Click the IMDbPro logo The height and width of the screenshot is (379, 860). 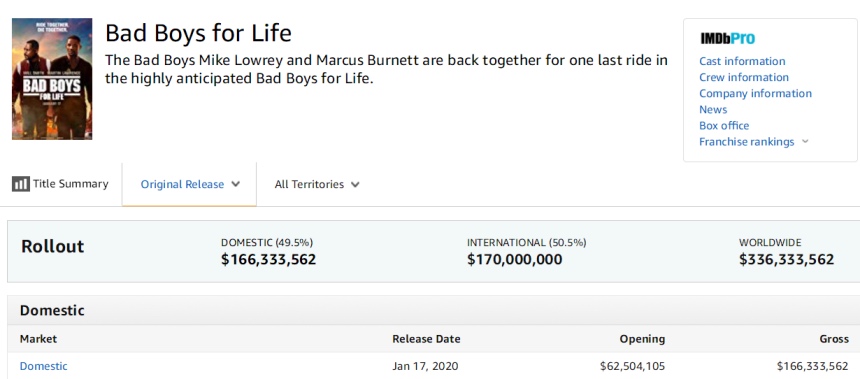(x=727, y=38)
